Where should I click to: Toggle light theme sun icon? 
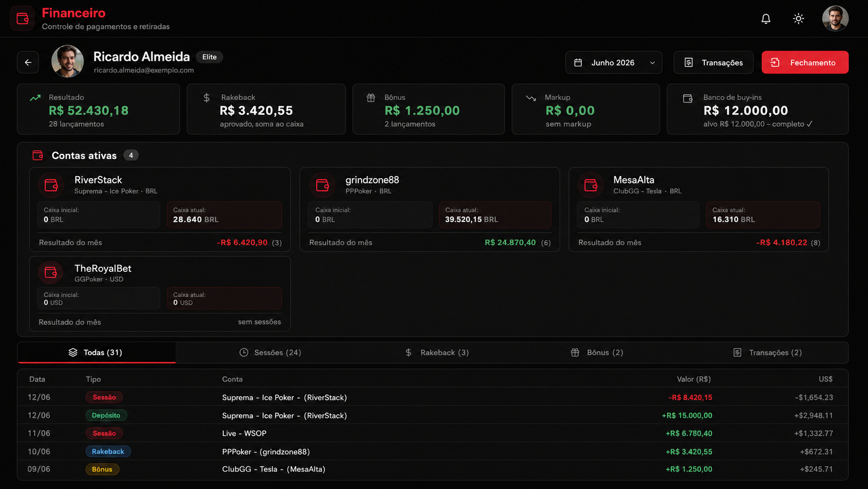click(798, 19)
